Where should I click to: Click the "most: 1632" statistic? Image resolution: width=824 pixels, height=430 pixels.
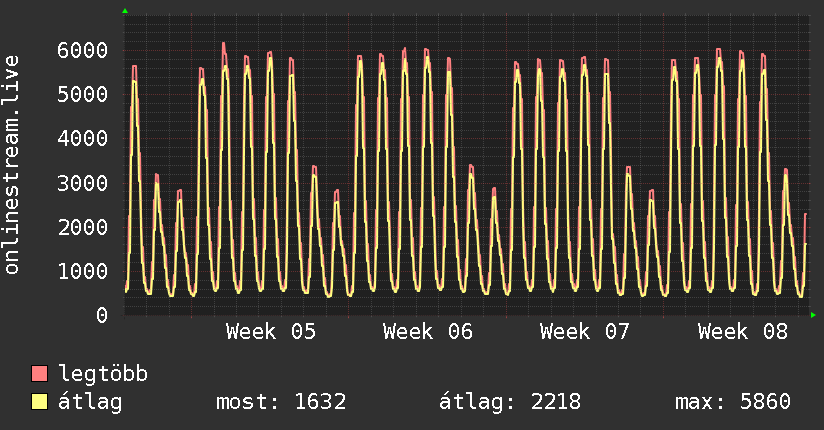point(281,402)
